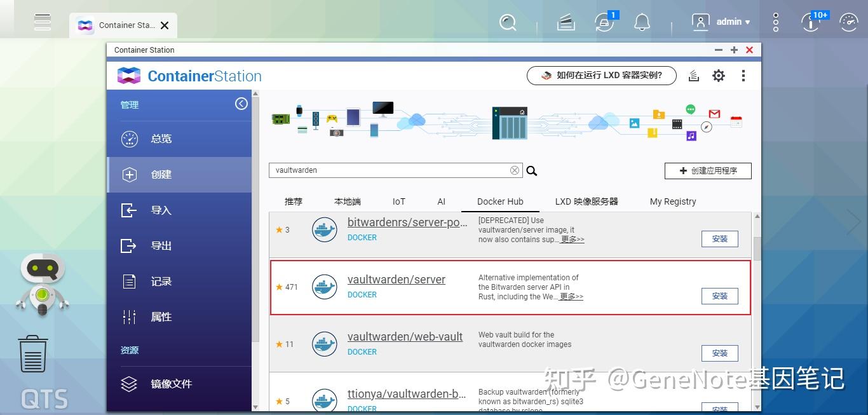
Task: Open external devices icon with badge 1
Action: (x=604, y=22)
